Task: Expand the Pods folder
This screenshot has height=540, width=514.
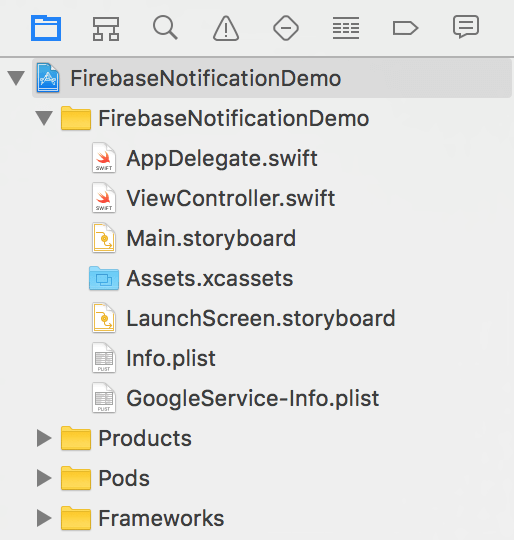Action: (44, 478)
